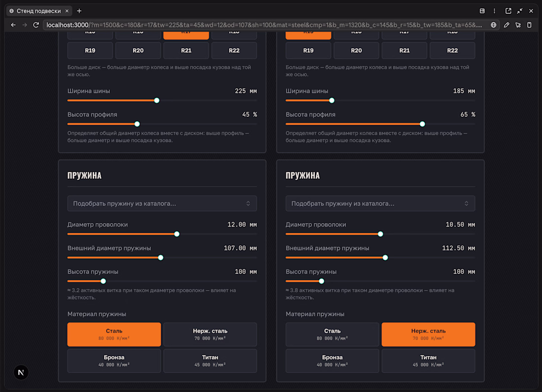Choose R22 rim in the left panel

pyautogui.click(x=234, y=50)
